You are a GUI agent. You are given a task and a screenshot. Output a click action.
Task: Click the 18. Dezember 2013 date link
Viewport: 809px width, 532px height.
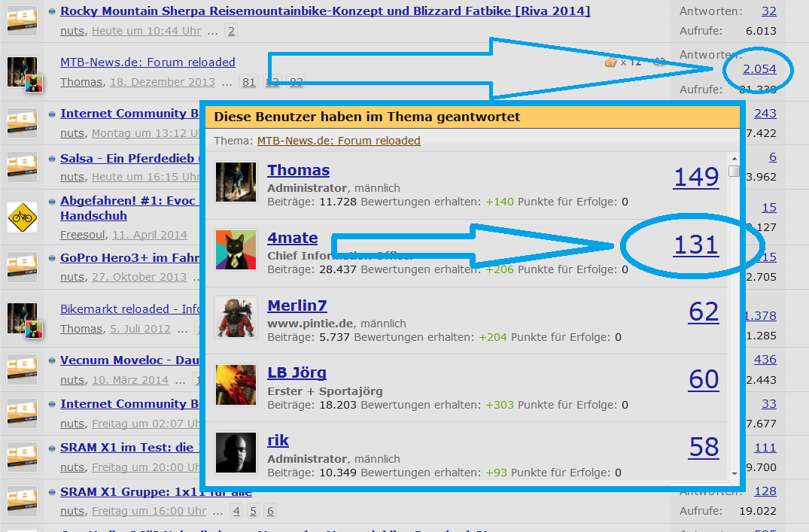162,82
